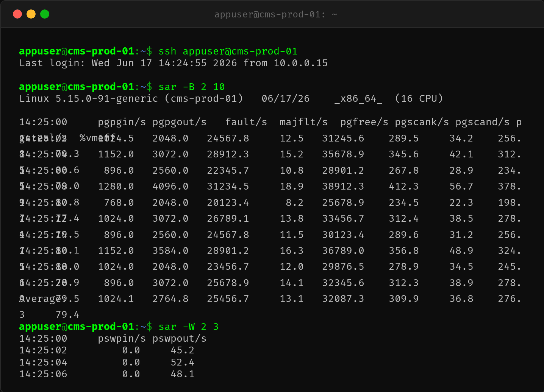Click the 'pswpin/s' column header
Viewport: 544px width, 392px height.
(122, 338)
